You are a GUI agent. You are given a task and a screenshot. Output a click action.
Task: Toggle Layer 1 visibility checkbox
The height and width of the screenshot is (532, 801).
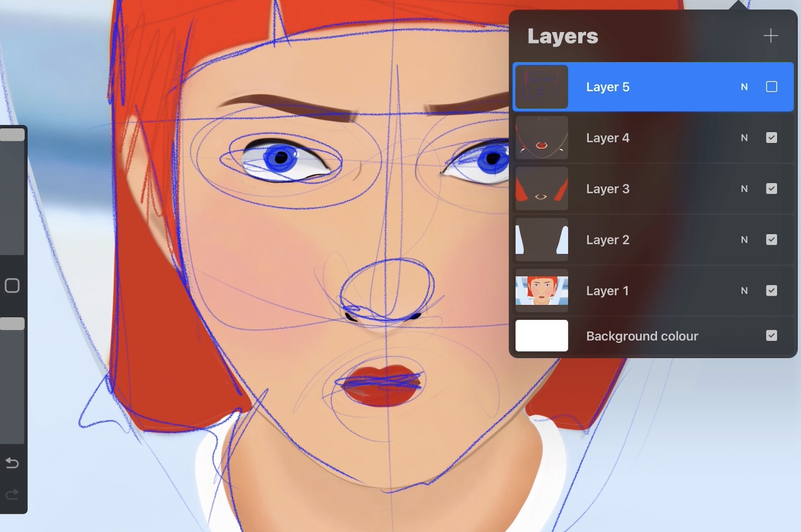click(771, 291)
